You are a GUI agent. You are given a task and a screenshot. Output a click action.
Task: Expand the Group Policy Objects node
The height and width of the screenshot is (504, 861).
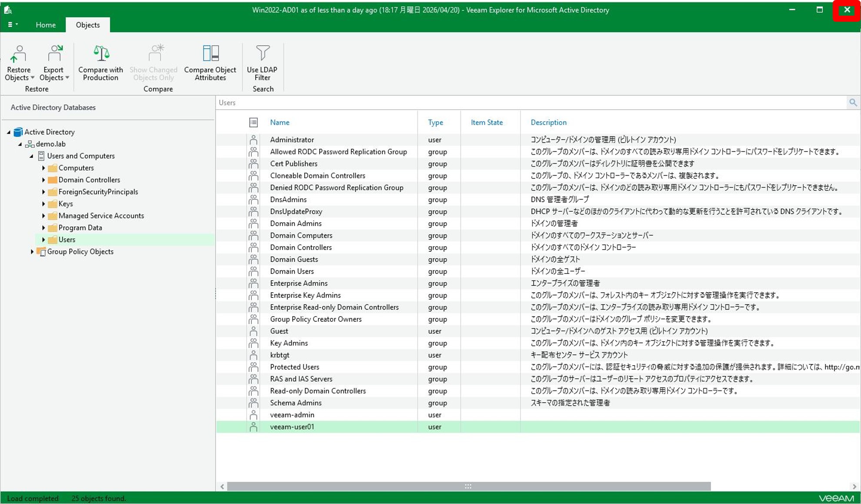click(x=32, y=252)
